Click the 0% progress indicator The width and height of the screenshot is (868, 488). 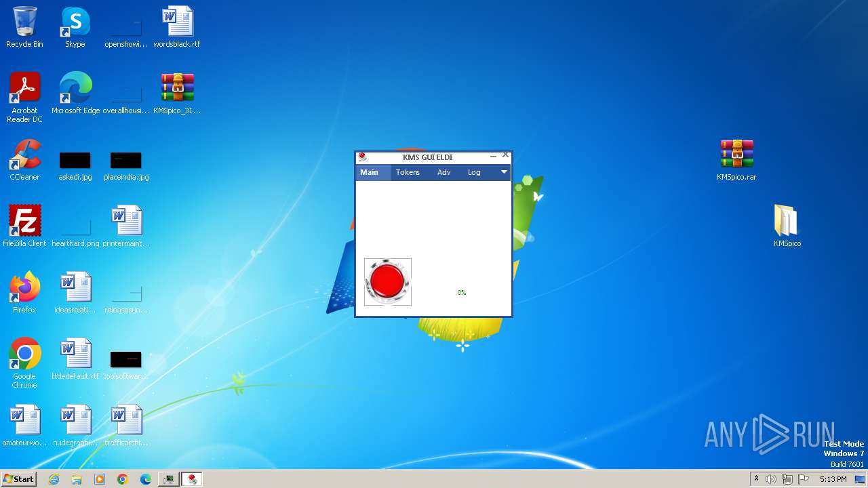[x=462, y=293]
